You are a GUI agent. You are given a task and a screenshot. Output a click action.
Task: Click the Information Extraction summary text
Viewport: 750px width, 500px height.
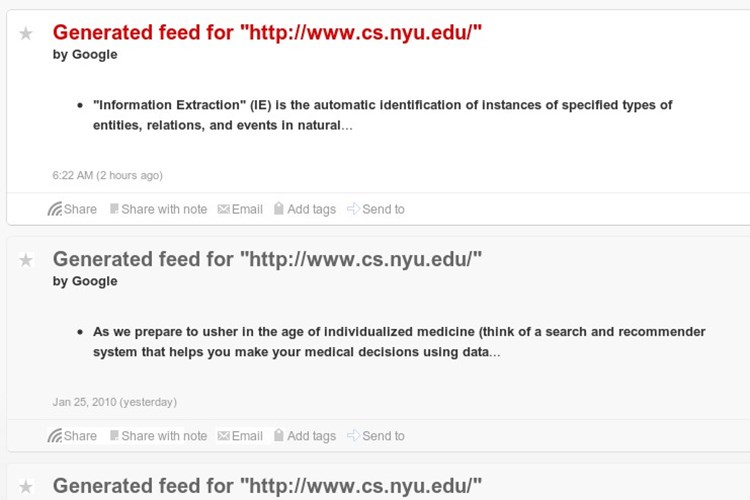[x=383, y=115]
